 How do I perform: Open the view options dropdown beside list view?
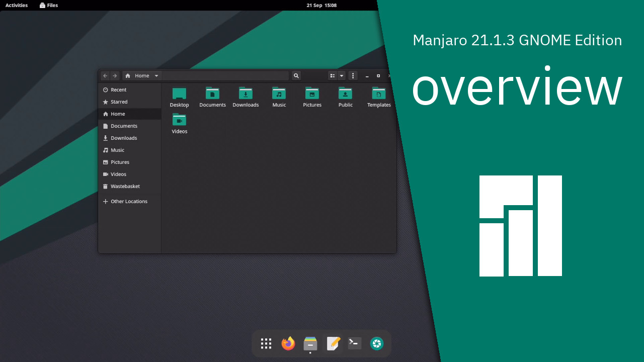coord(341,75)
